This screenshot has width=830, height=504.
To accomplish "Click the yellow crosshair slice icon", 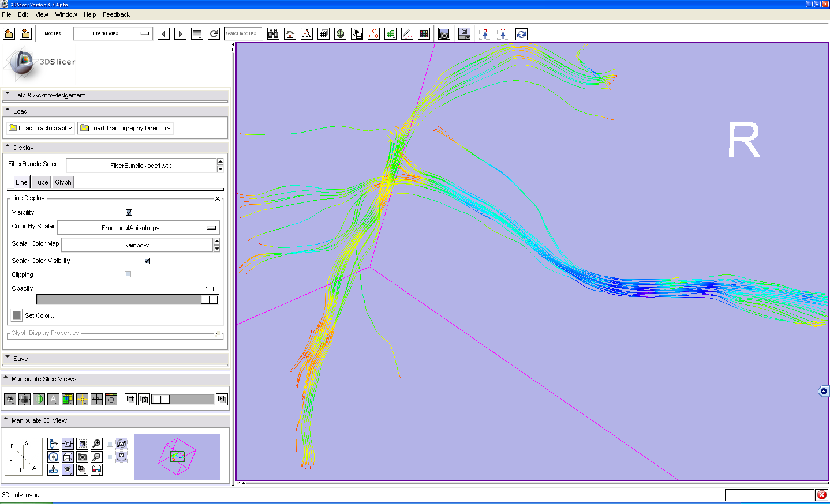I will [82, 399].
